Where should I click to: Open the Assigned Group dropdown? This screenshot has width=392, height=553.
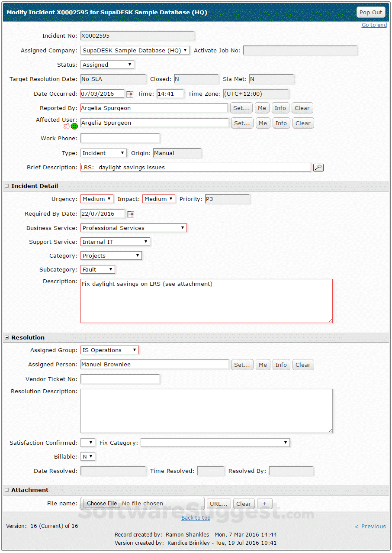(x=135, y=350)
